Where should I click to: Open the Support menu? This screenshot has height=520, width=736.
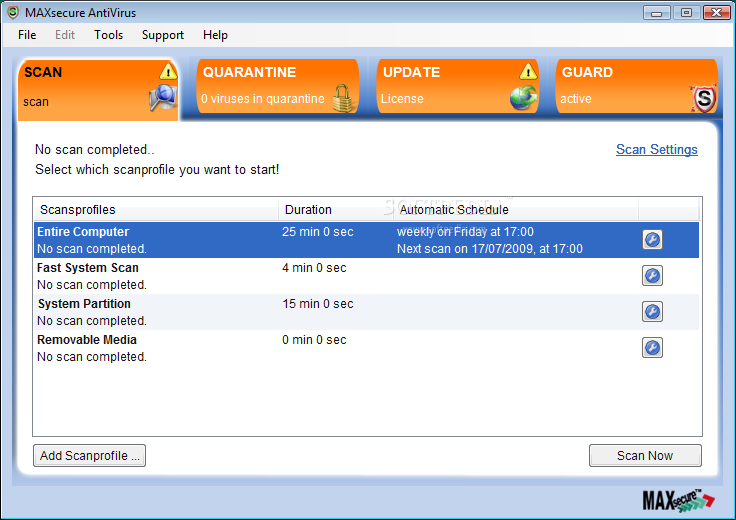click(x=163, y=35)
